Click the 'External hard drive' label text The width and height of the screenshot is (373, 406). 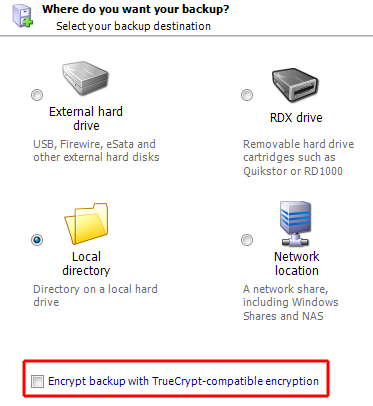[86, 118]
